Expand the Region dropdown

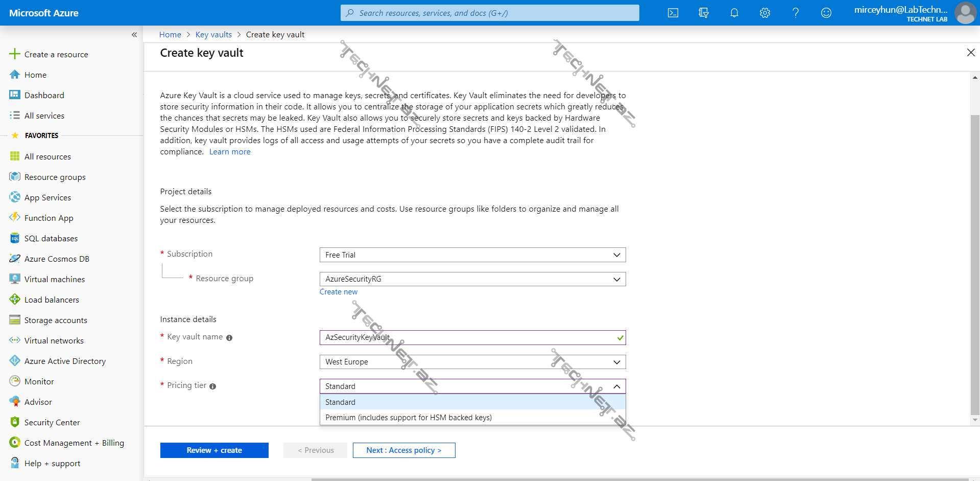(472, 362)
